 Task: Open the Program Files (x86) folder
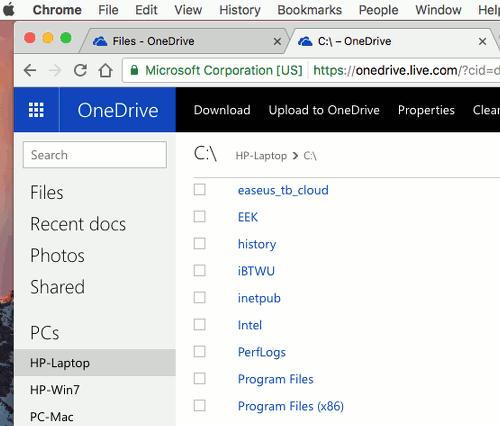[291, 406]
